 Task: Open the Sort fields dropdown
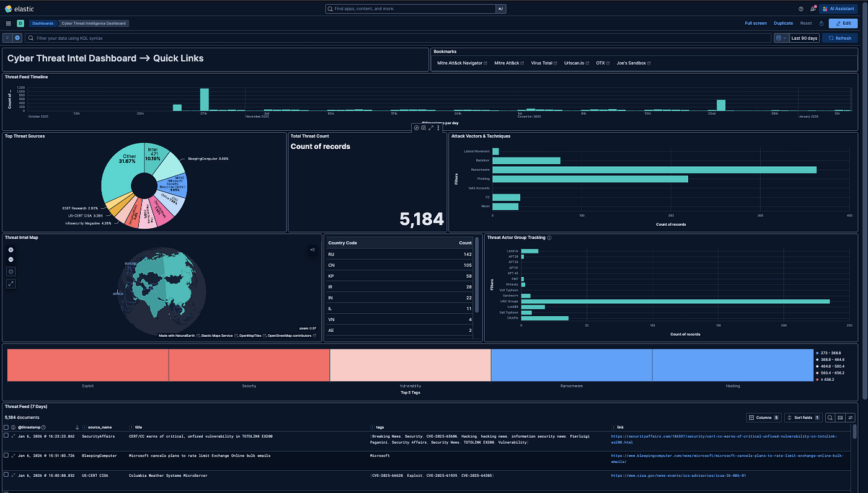803,417
